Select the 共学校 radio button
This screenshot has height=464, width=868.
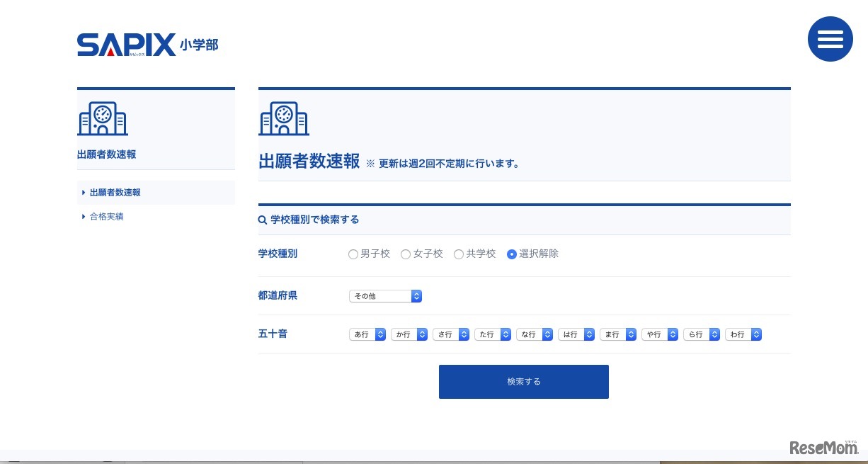pos(459,254)
